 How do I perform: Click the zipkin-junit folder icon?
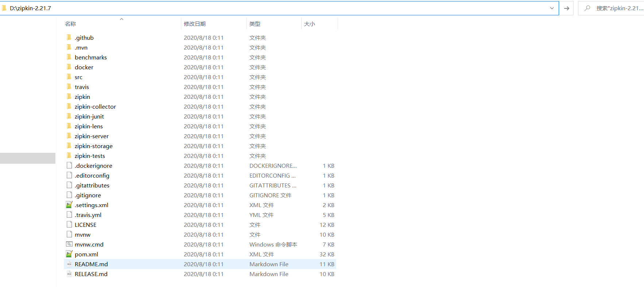[69, 116]
